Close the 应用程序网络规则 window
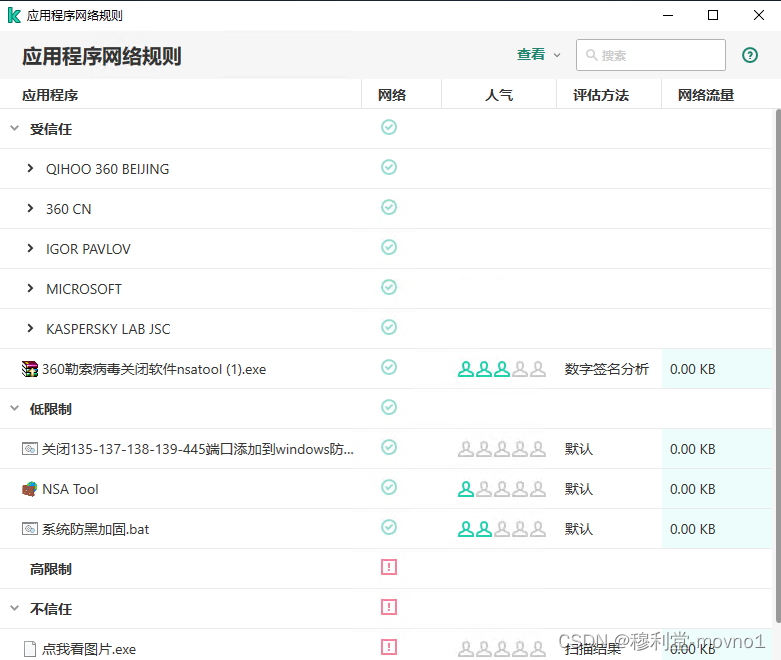 coord(759,15)
